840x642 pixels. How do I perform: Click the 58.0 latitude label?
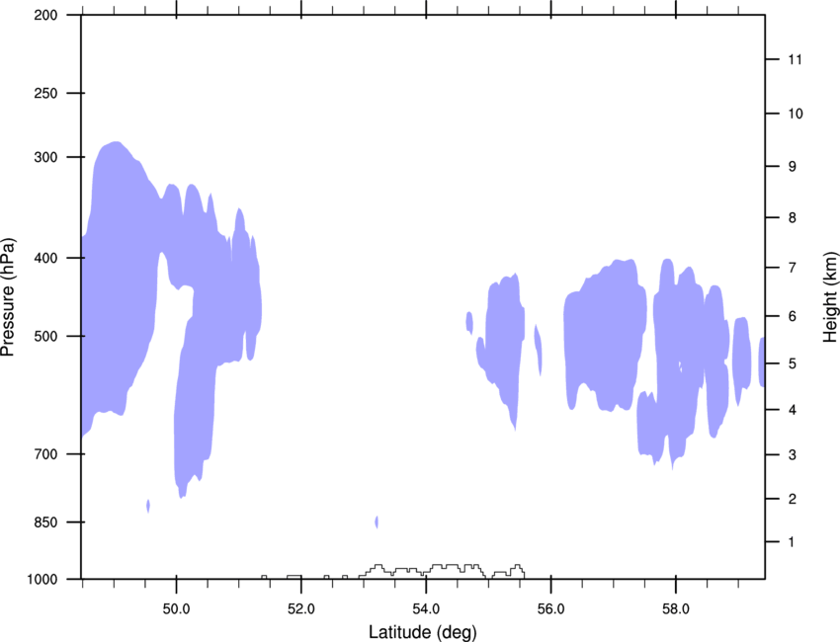pos(676,609)
